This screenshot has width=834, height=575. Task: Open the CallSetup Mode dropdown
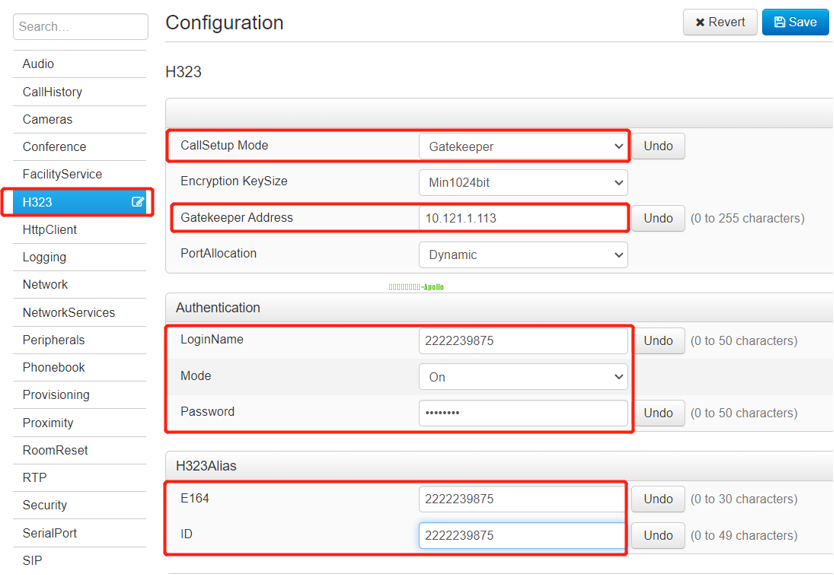pos(523,146)
